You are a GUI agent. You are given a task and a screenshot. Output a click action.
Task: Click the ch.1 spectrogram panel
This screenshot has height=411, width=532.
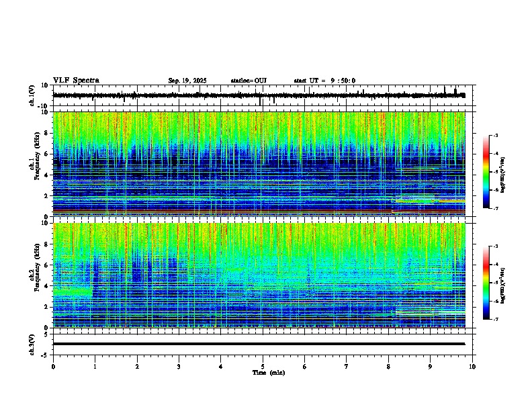point(259,164)
